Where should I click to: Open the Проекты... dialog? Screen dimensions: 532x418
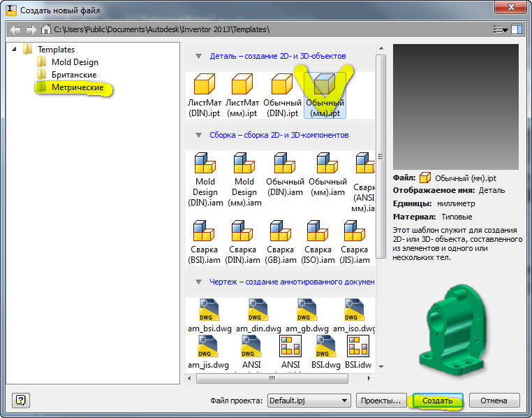pyautogui.click(x=381, y=401)
